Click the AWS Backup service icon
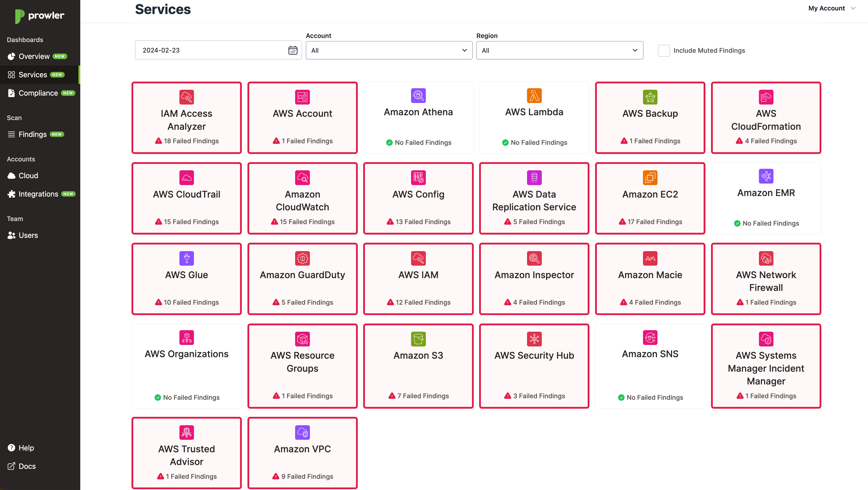The width and height of the screenshot is (868, 490). 650,97
